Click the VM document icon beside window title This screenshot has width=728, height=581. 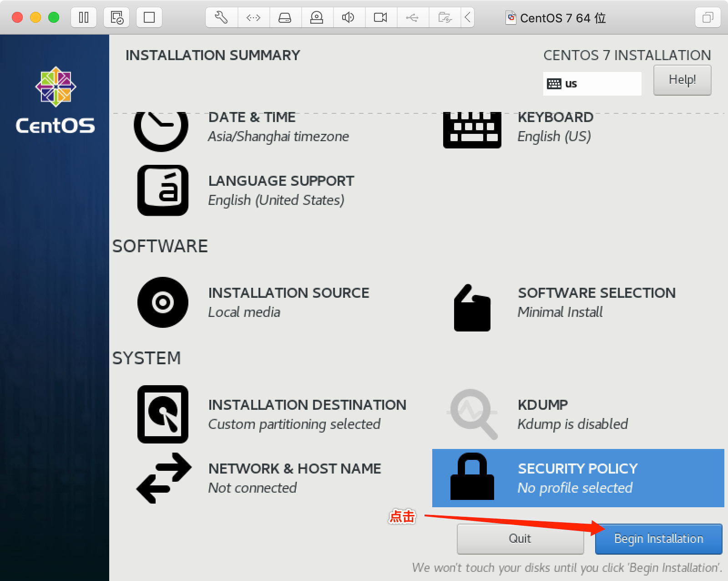point(511,18)
